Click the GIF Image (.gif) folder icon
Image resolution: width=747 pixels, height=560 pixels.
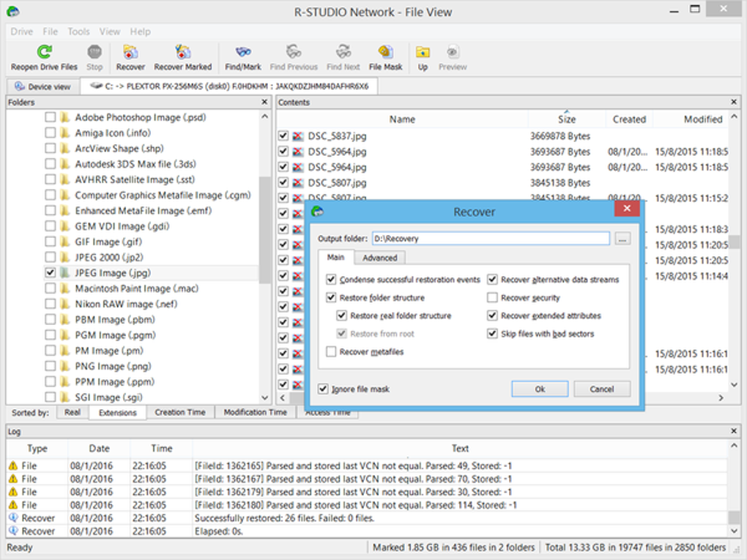click(64, 242)
